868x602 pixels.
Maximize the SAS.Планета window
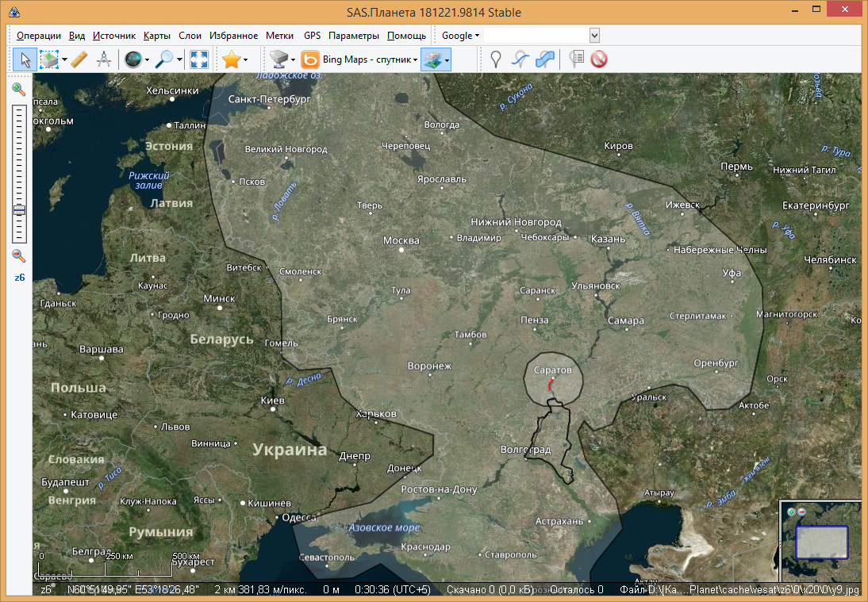pyautogui.click(x=816, y=10)
